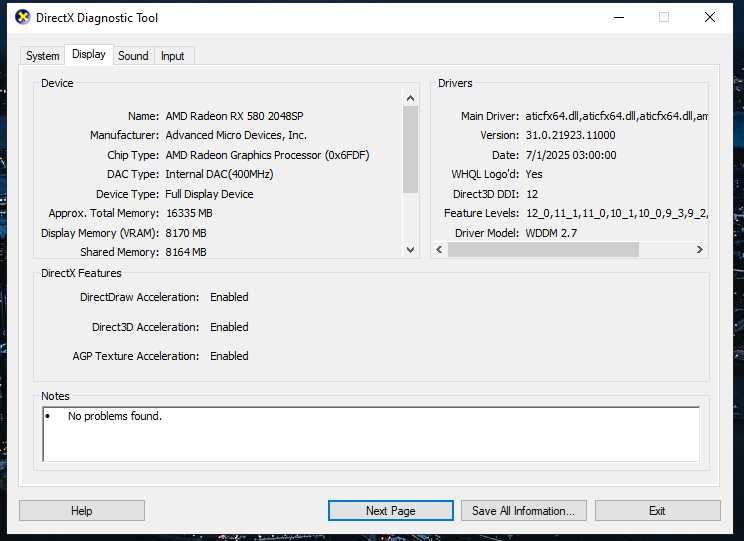Click the Drivers panel horizontal scrollbar thumb
The height and width of the screenshot is (541, 744).
(543, 250)
